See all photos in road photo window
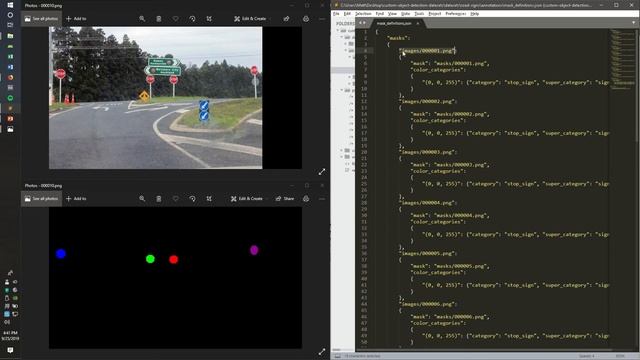 point(41,19)
